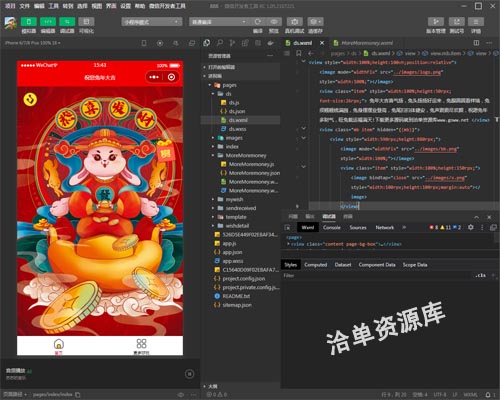Open the docker whale icon in sidebar
The height and width of the screenshot is (400, 500).
pos(270,43)
